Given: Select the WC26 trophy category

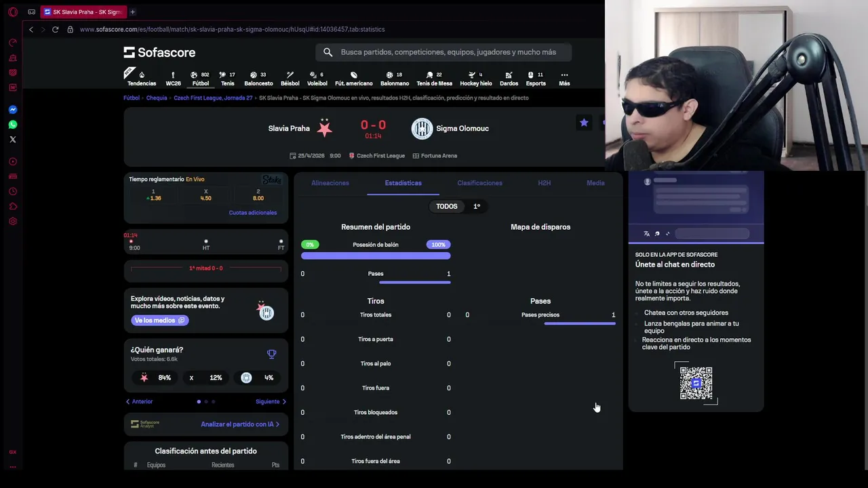Looking at the screenshot, I should tap(173, 79).
